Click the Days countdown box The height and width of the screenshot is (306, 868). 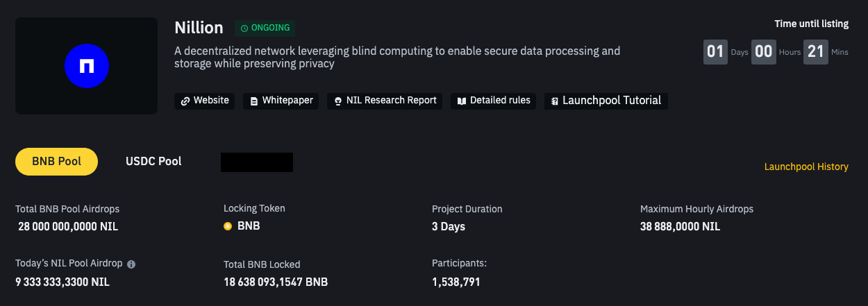[715, 52]
